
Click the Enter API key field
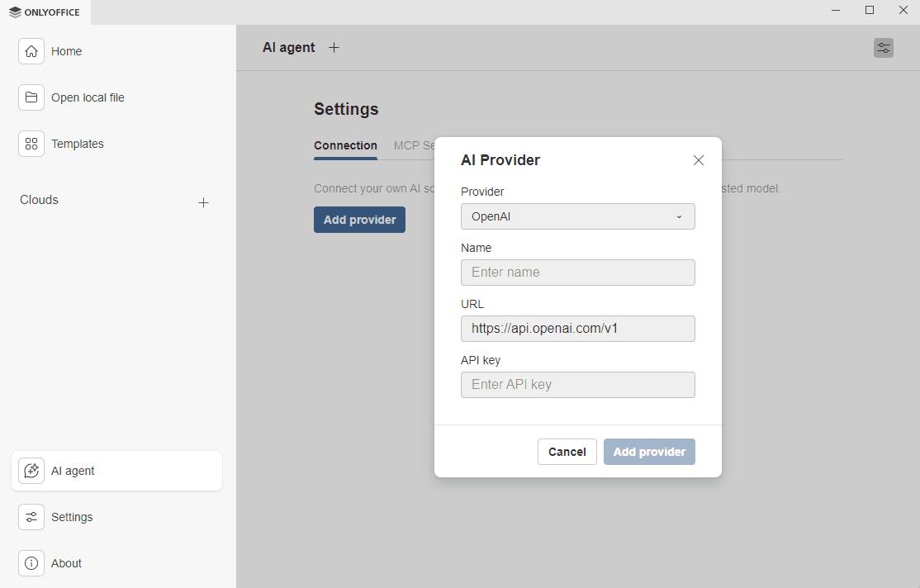[578, 385]
